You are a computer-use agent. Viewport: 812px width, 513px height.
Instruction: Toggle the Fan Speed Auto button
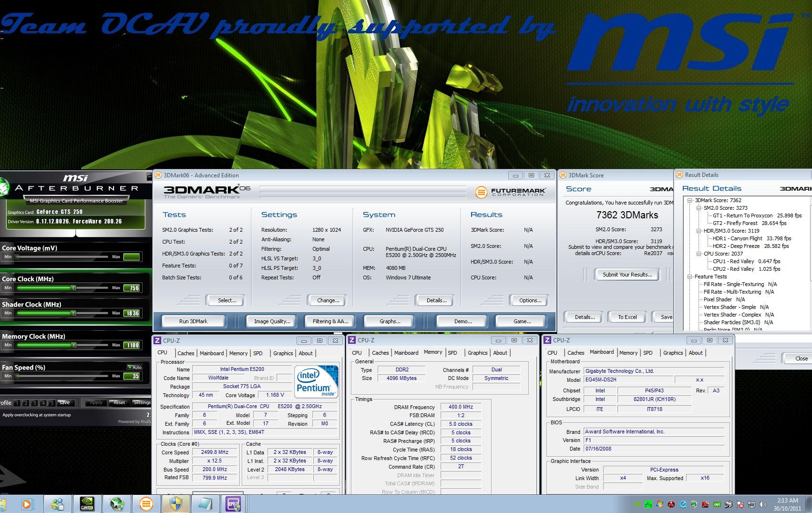click(x=134, y=367)
